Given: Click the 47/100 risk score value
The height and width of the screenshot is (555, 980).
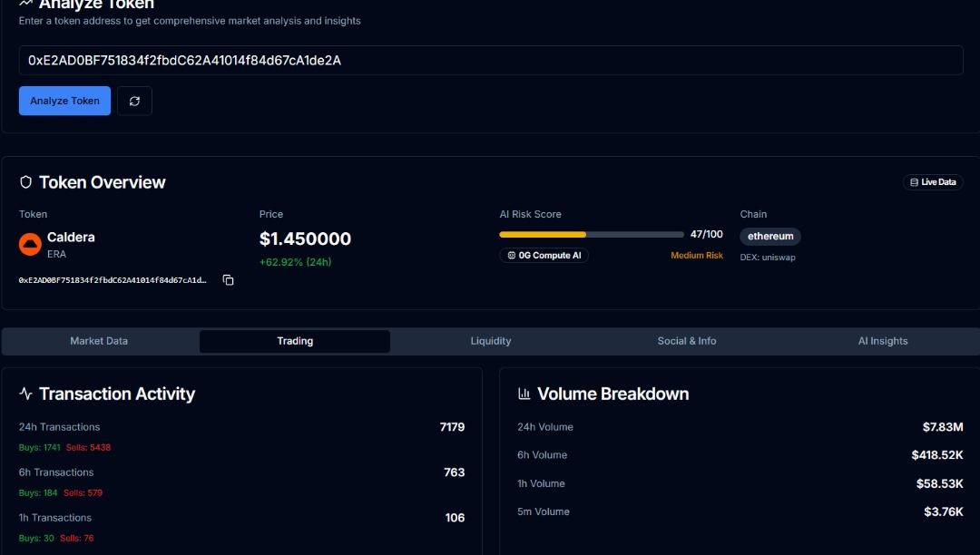Looking at the screenshot, I should coord(706,234).
